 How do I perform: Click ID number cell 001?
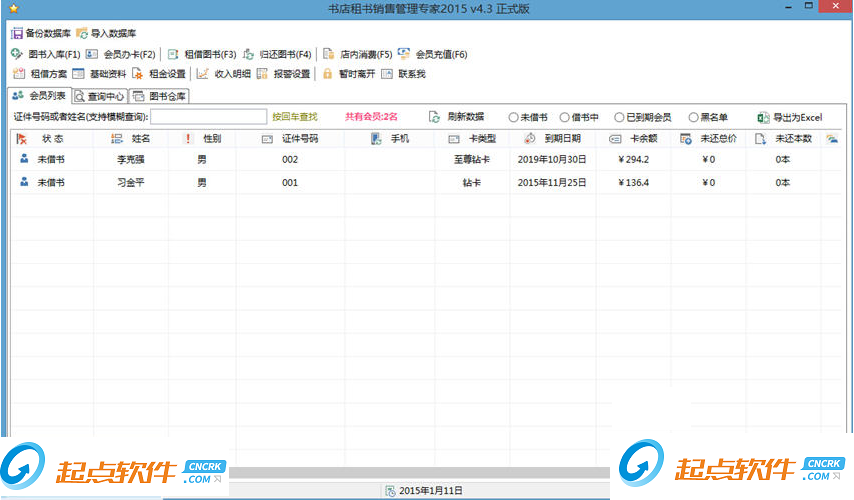290,182
